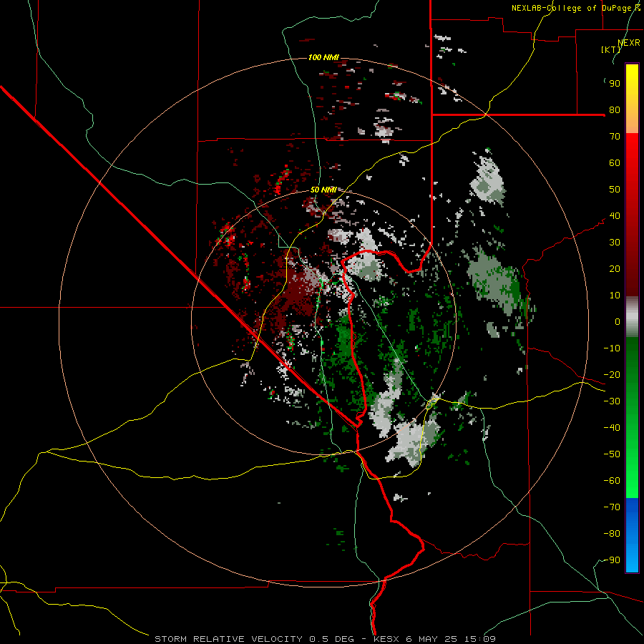Click the 20 value on the velocity scale
The height and width of the screenshot is (644, 644).
click(615, 269)
